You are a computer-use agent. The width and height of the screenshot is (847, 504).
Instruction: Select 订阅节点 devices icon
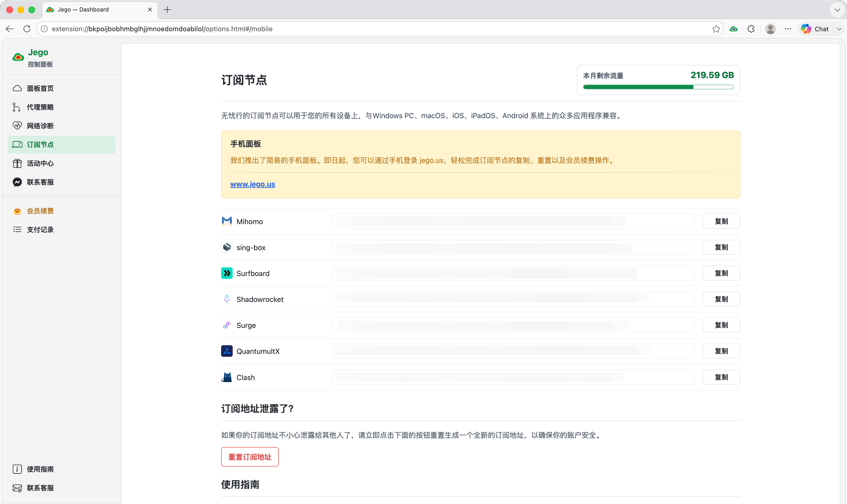[17, 144]
